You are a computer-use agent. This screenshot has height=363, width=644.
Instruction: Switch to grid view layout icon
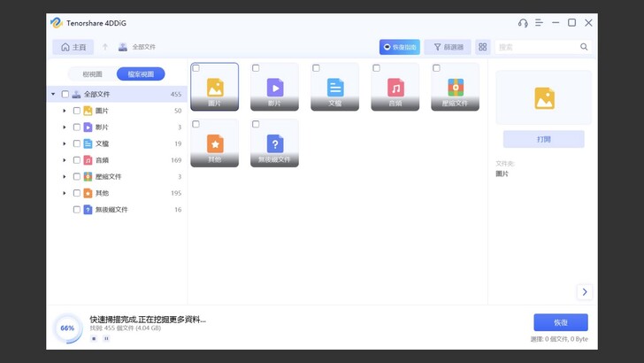coord(483,47)
